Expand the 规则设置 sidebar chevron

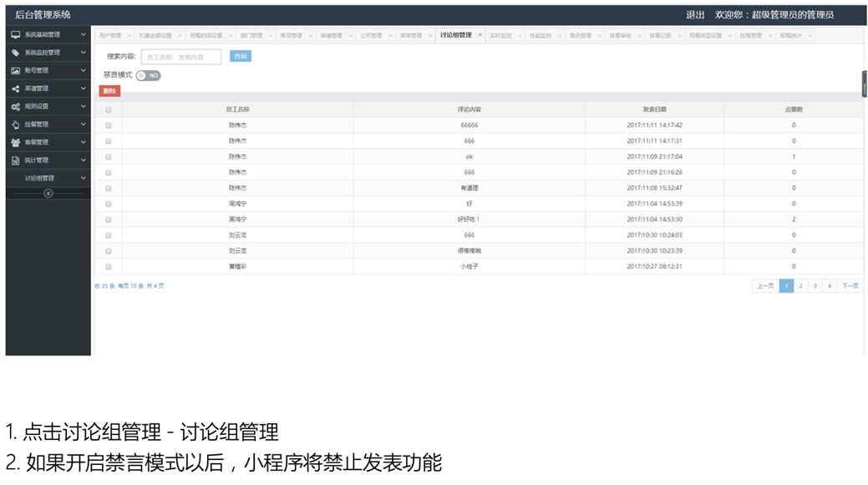click(83, 106)
